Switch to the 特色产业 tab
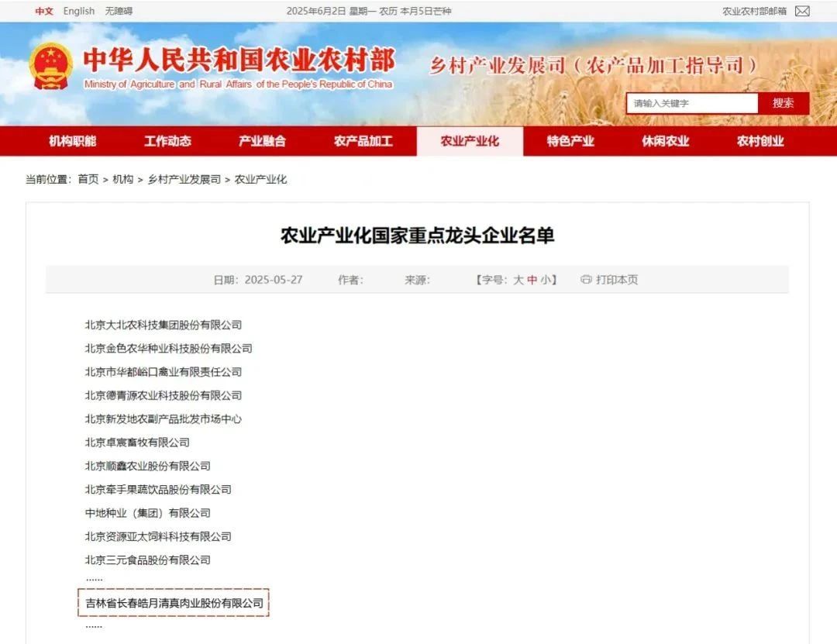This screenshot has width=837, height=644. click(x=570, y=141)
